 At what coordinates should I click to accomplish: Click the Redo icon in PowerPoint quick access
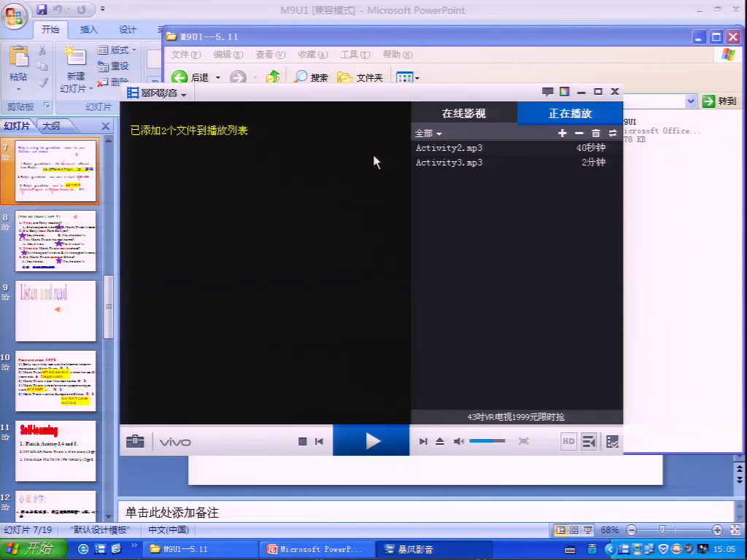pos(81,9)
